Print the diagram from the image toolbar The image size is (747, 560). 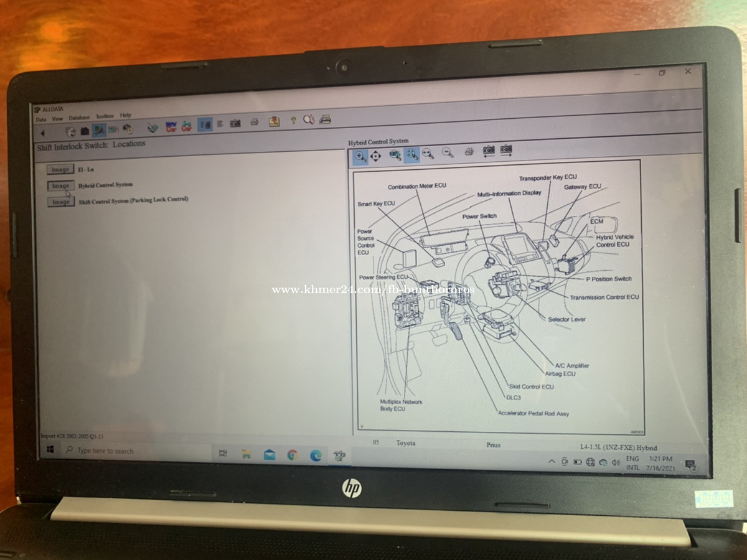pos(469,151)
